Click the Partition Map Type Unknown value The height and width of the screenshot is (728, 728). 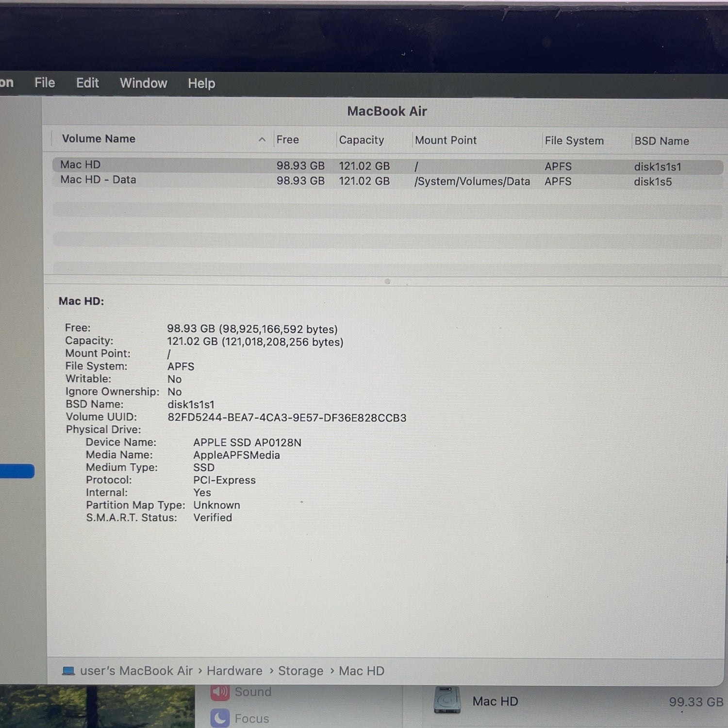(216, 505)
